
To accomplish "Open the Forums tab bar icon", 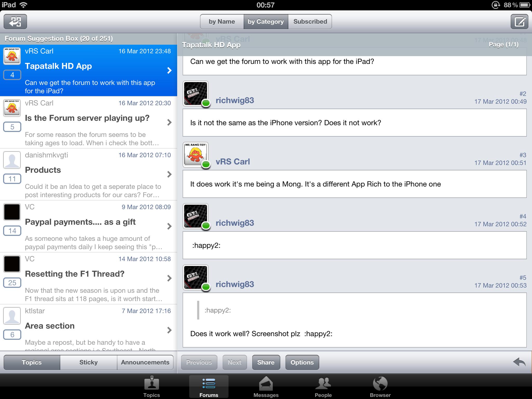I will click(209, 387).
